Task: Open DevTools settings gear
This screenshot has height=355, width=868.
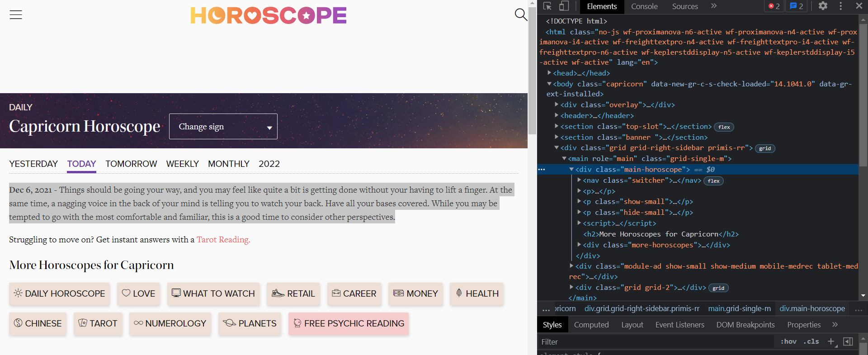Action: click(x=823, y=6)
